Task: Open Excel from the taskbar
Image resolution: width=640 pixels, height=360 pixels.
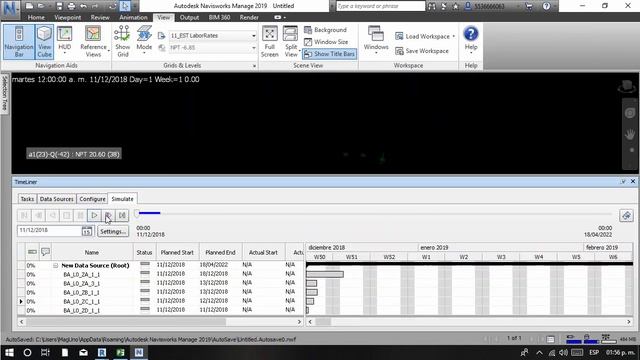Action: pyautogui.click(x=120, y=352)
